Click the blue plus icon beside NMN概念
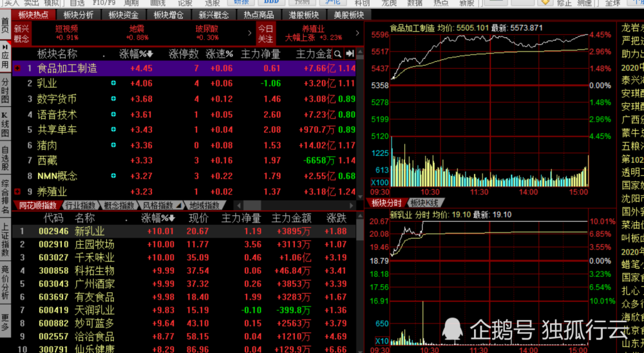 [113, 176]
